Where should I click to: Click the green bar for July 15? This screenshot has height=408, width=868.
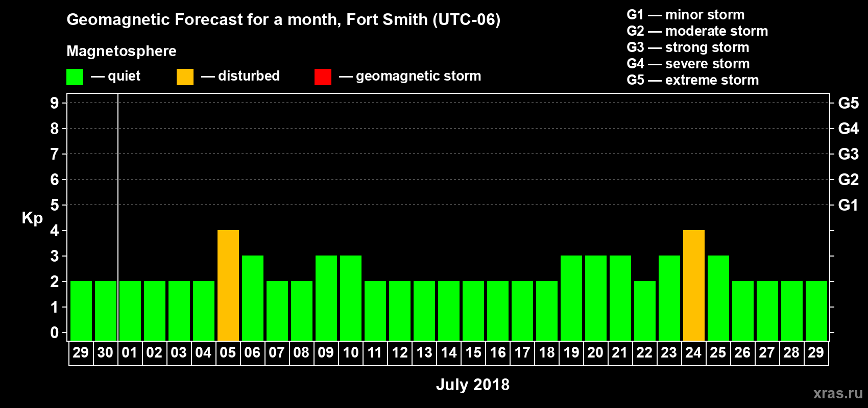[473, 311]
